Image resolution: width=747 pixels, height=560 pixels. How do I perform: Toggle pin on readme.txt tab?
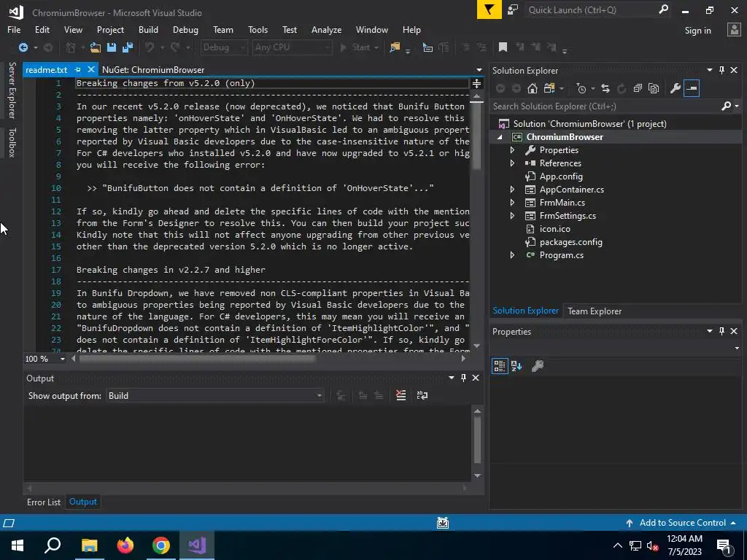[77, 69]
